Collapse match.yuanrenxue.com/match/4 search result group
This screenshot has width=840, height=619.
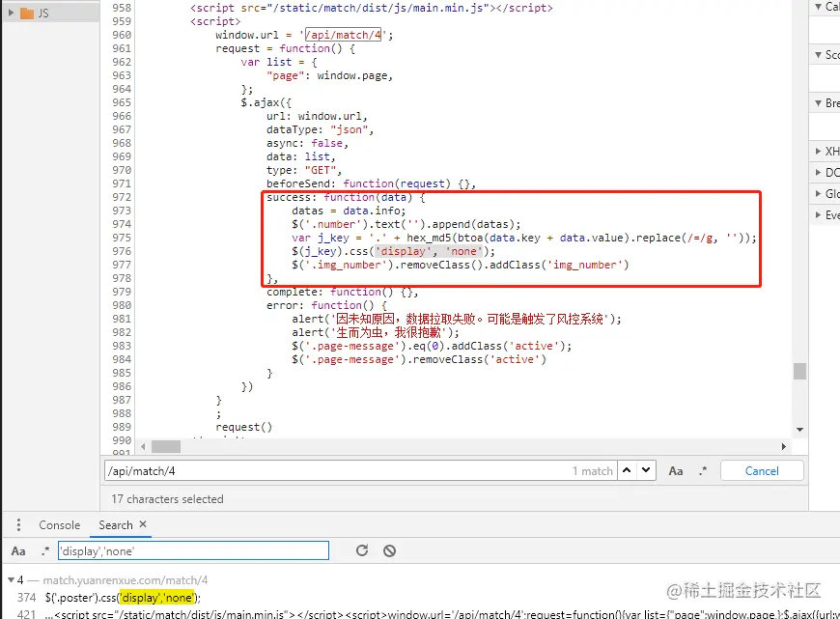[11, 579]
